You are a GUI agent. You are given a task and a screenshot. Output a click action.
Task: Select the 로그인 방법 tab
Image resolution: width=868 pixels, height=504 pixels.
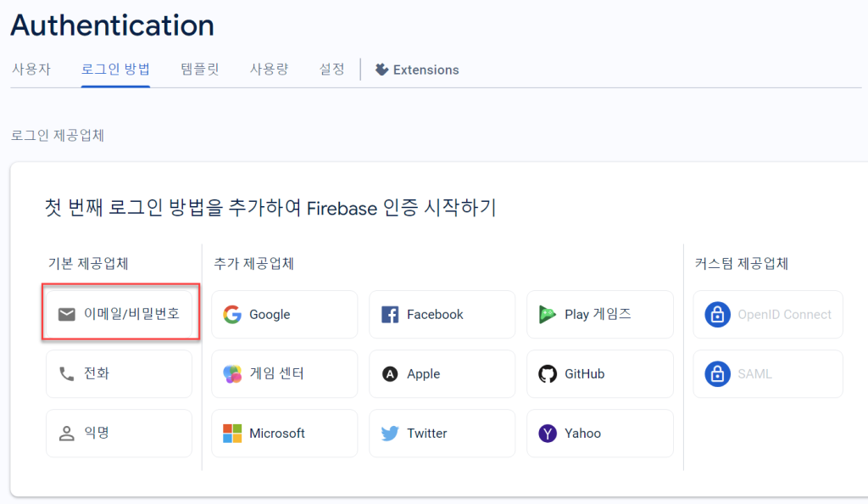tap(115, 70)
